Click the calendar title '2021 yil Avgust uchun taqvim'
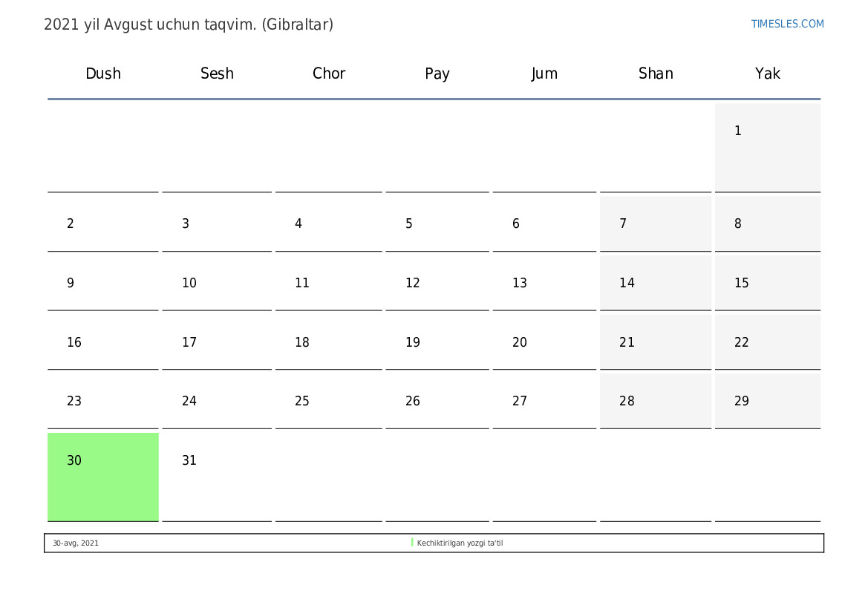Screen dimensions: 868x614 (x=188, y=25)
